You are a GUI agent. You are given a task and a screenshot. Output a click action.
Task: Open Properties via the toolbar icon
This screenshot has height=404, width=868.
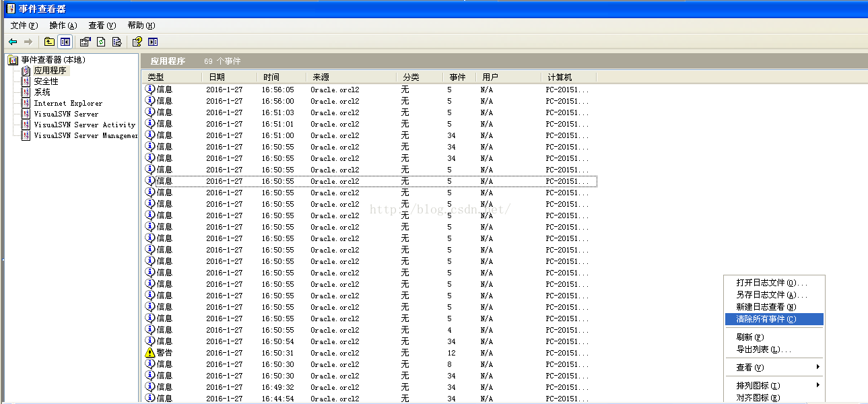click(x=85, y=42)
